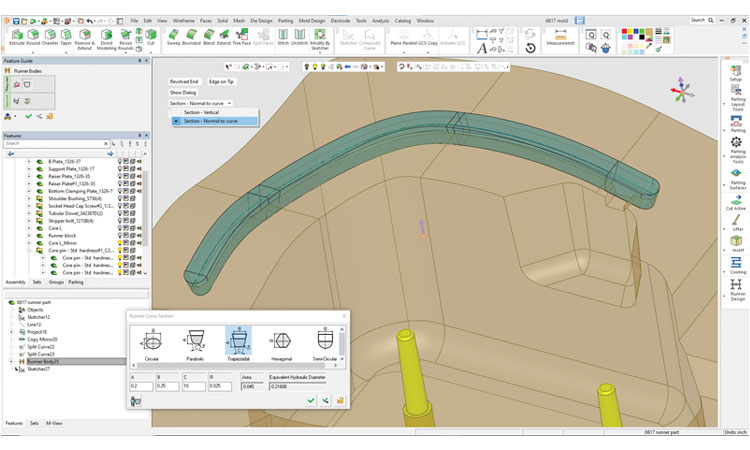Switch to the Parting tab in Features panel

coord(76,282)
